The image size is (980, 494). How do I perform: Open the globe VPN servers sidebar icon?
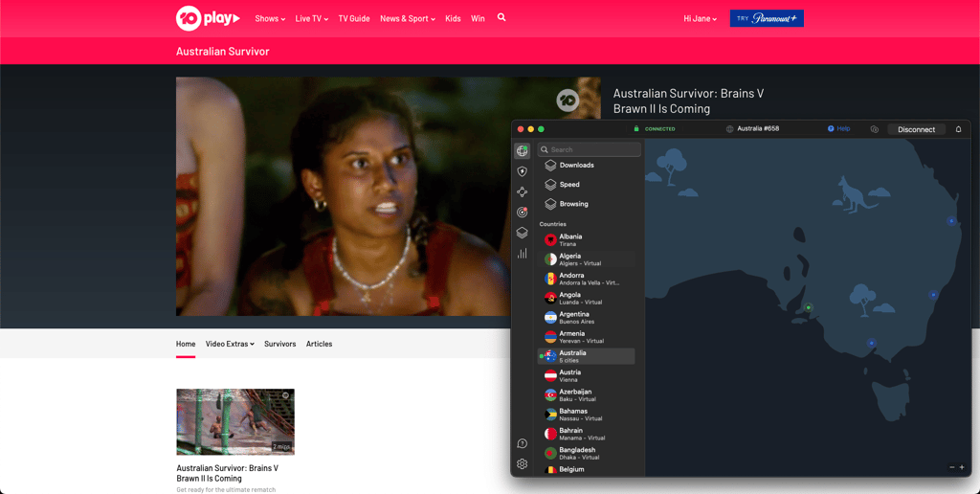click(x=522, y=150)
